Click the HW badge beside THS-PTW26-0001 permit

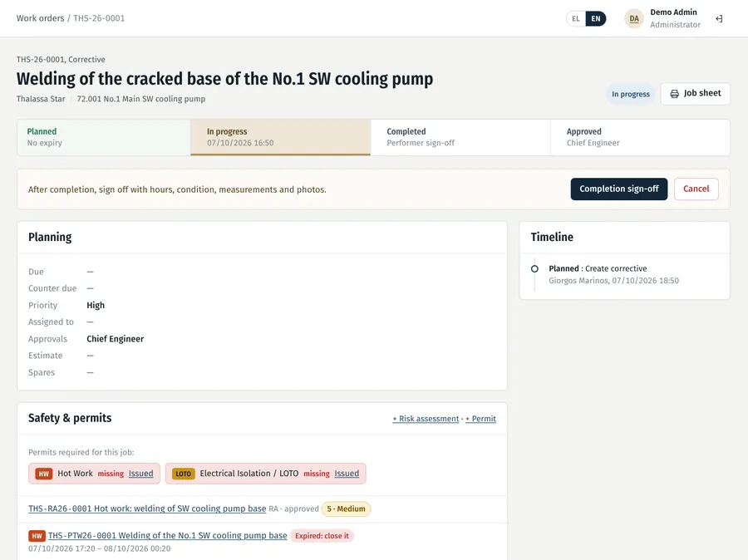[x=37, y=536]
